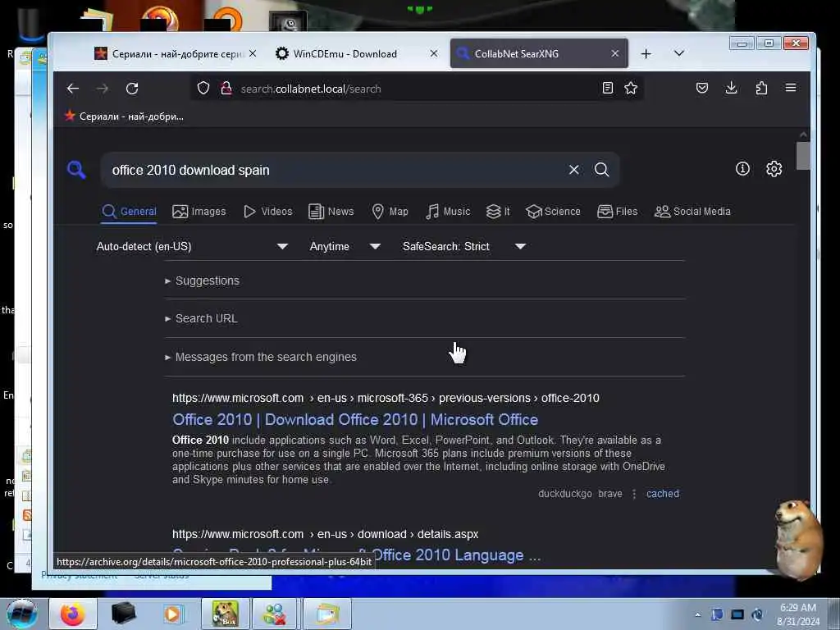Expand the Search URL section
This screenshot has width=840, height=630.
tap(202, 318)
